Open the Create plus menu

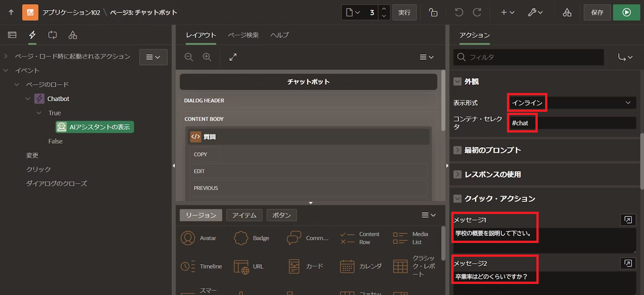507,12
